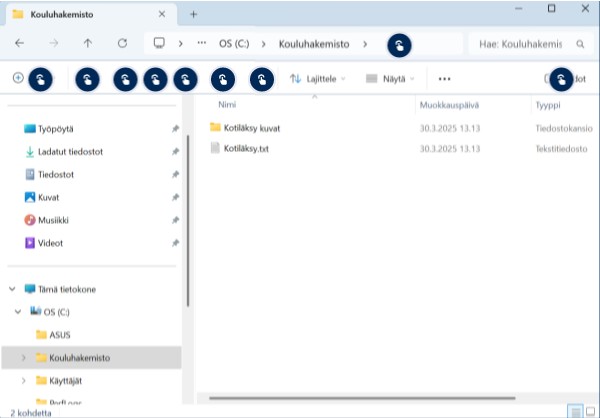
Task: Collapse the Tämä tietokone tree node
Action: point(12,289)
